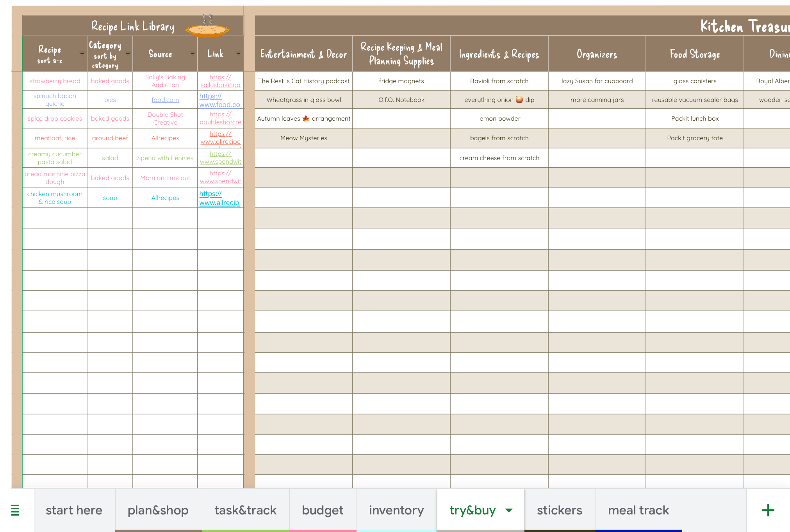Open the all sheets list icon

(15, 510)
